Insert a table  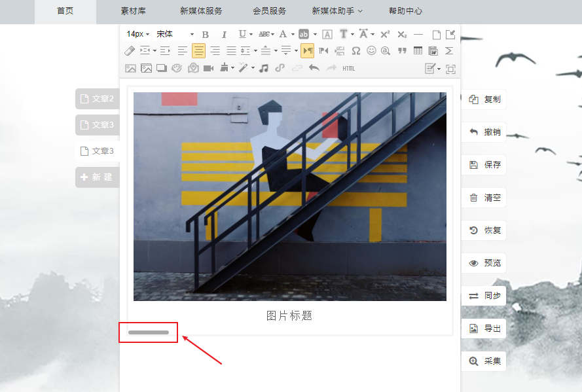[418, 50]
